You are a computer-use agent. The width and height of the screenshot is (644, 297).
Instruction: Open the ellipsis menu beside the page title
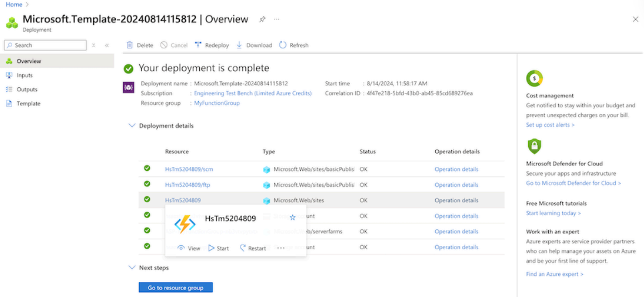(x=277, y=19)
